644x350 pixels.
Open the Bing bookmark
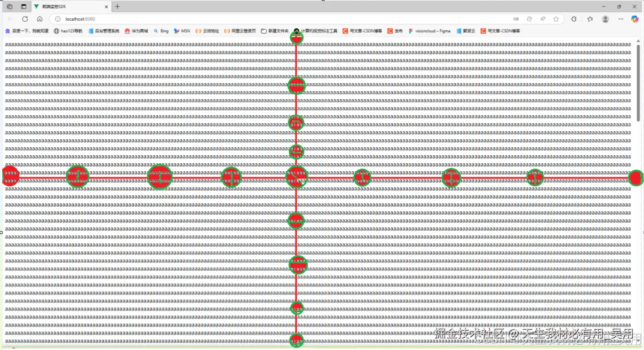(x=161, y=31)
